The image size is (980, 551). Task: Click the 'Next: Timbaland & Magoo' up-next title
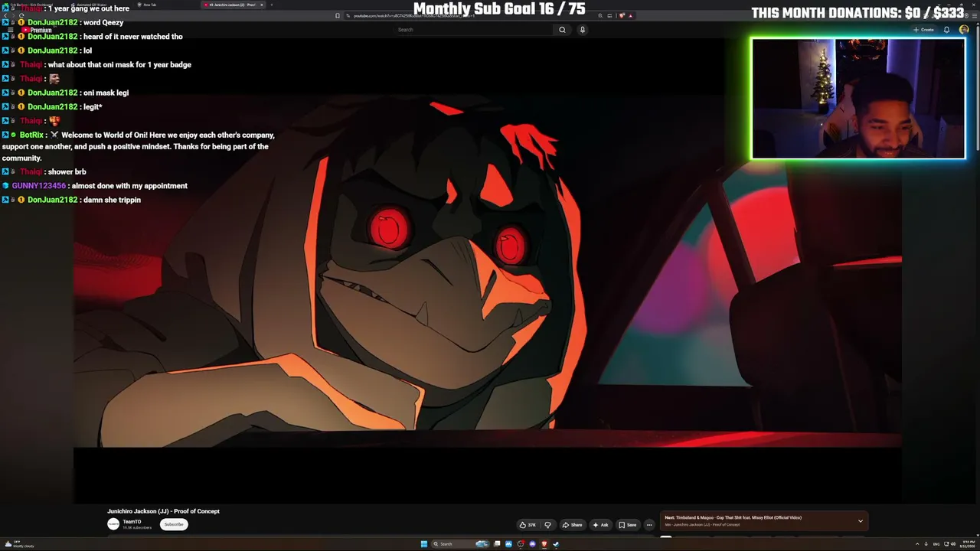pyautogui.click(x=733, y=517)
